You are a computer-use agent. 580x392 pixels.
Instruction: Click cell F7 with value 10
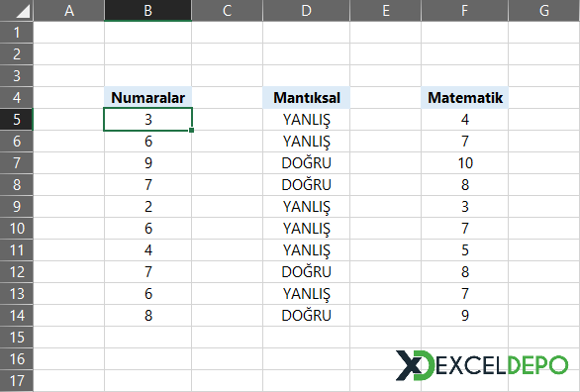[464, 163]
